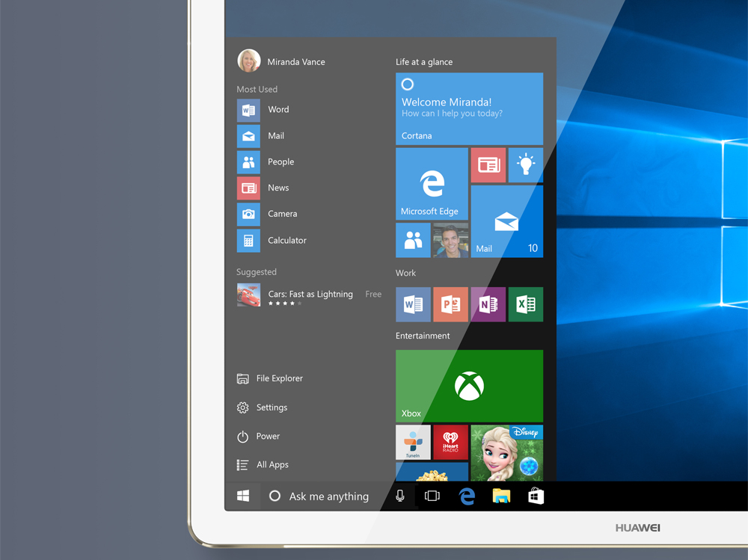Screen dimensions: 748x560
Task: Open Settings from the Start menu
Action: (272, 407)
